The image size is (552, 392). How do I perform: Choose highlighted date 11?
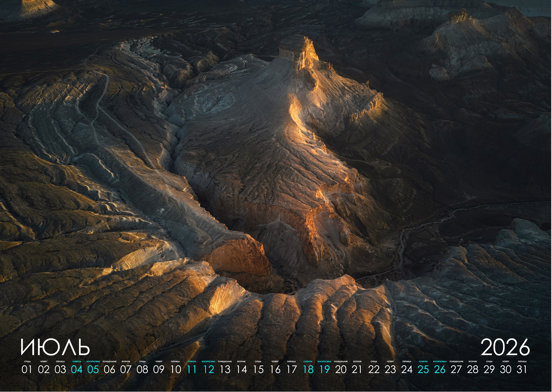(192, 370)
